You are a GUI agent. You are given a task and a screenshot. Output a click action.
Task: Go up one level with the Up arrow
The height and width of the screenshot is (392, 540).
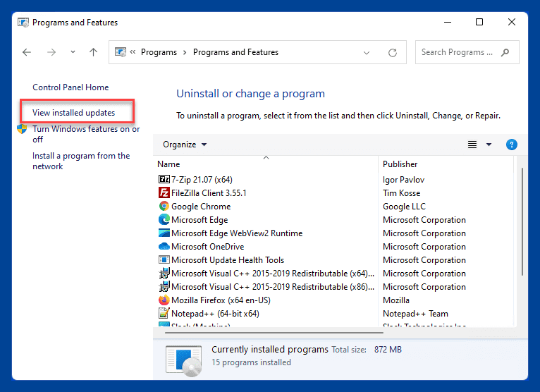(93, 52)
